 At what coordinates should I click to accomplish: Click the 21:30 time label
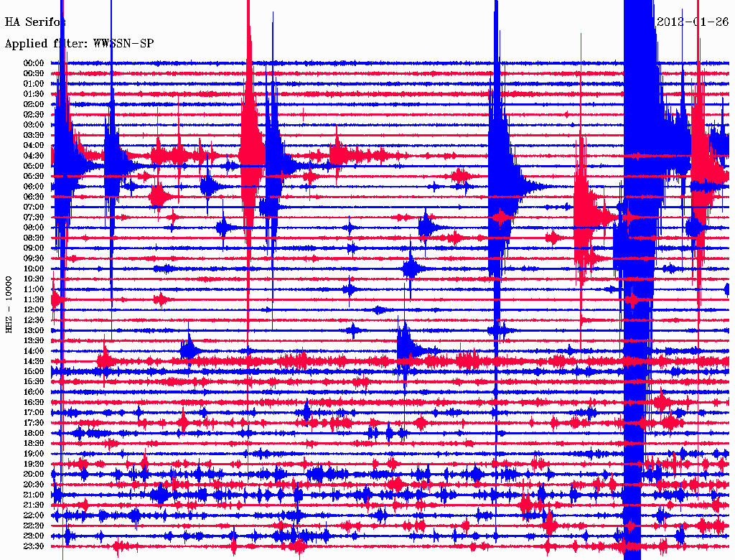[34, 505]
